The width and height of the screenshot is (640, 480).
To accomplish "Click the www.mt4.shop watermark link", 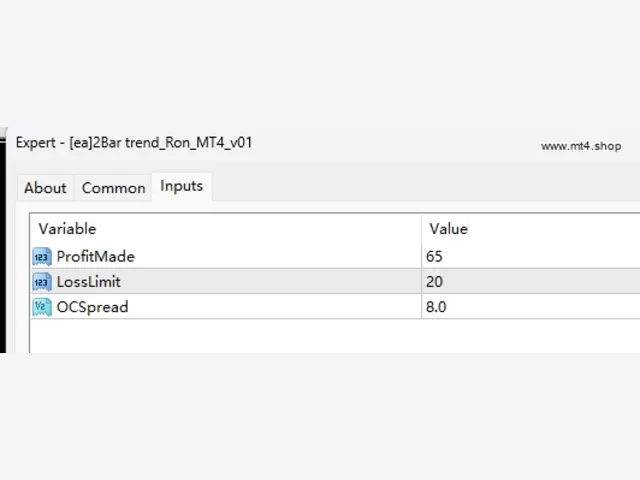I will click(x=581, y=146).
